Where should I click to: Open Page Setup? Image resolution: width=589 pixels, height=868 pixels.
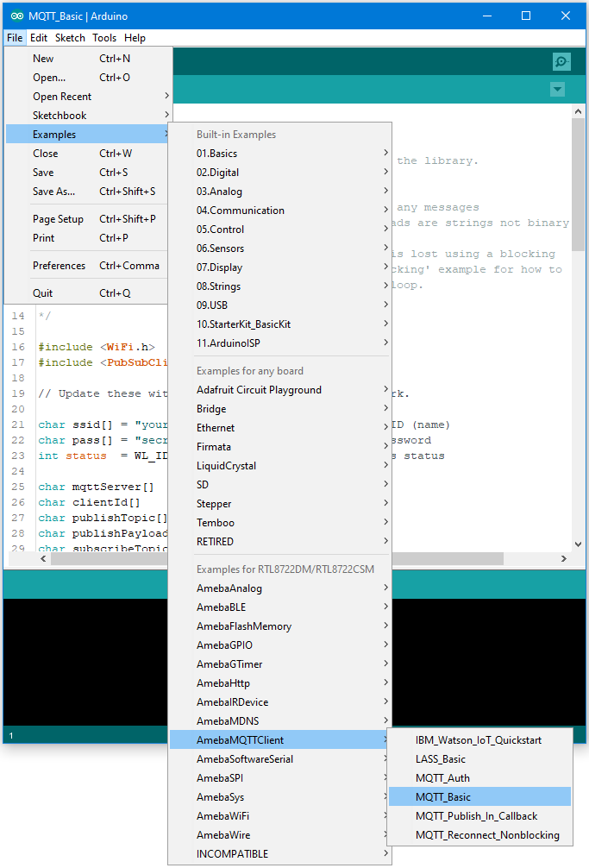tap(87, 219)
